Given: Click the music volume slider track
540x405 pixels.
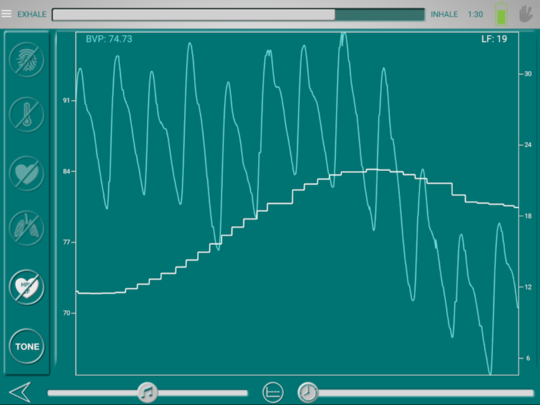Looking at the screenshot, I should click(147, 393).
